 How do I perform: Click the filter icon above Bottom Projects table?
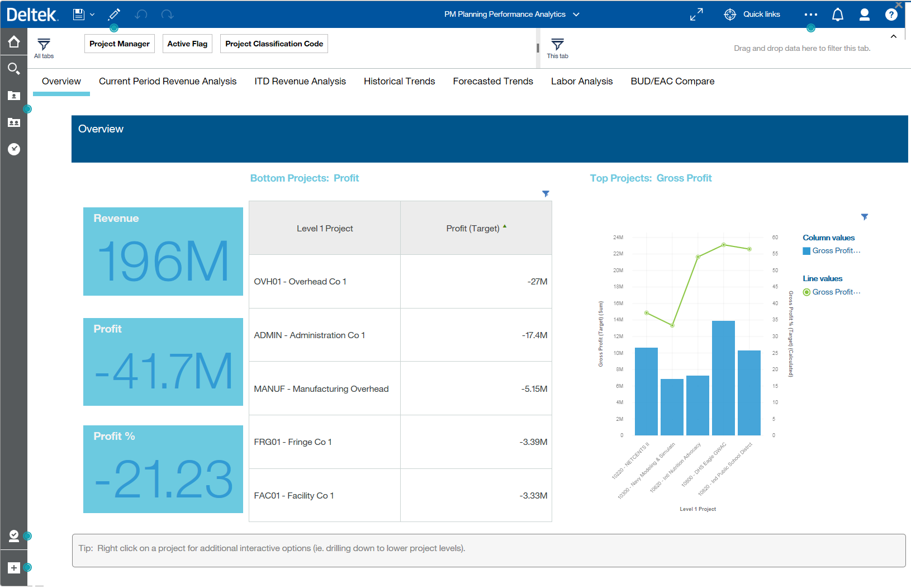(x=545, y=194)
